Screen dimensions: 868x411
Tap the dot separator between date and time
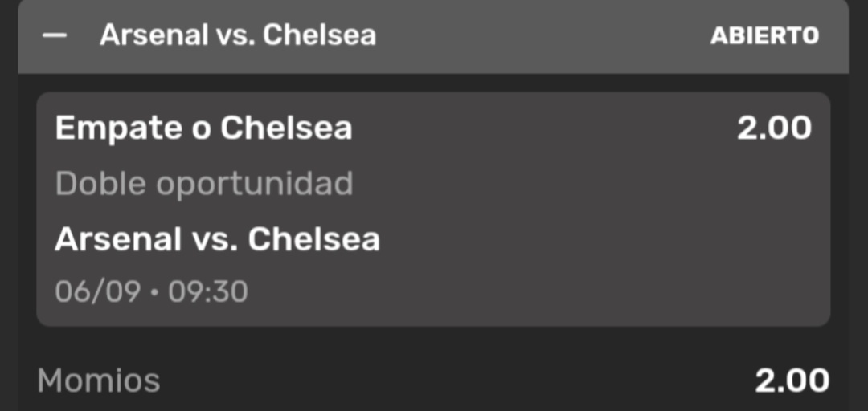tap(154, 292)
